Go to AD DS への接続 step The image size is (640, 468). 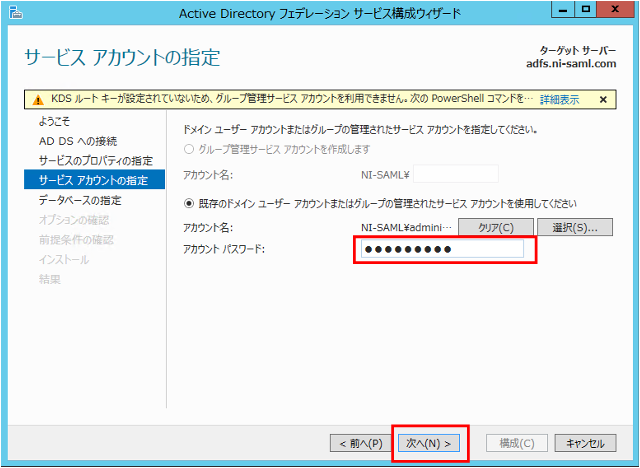point(78,141)
